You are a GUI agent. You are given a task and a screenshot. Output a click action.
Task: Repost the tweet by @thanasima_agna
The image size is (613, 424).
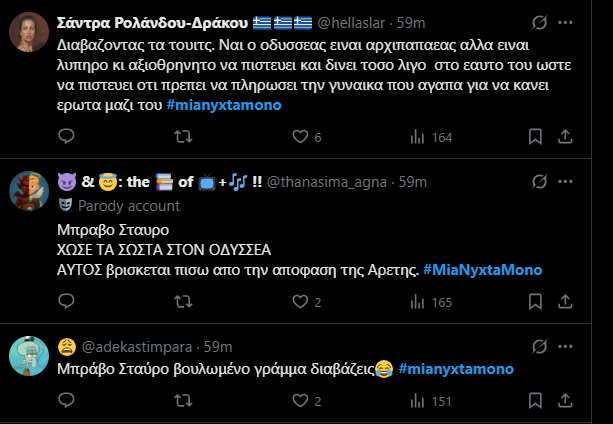[x=182, y=301]
